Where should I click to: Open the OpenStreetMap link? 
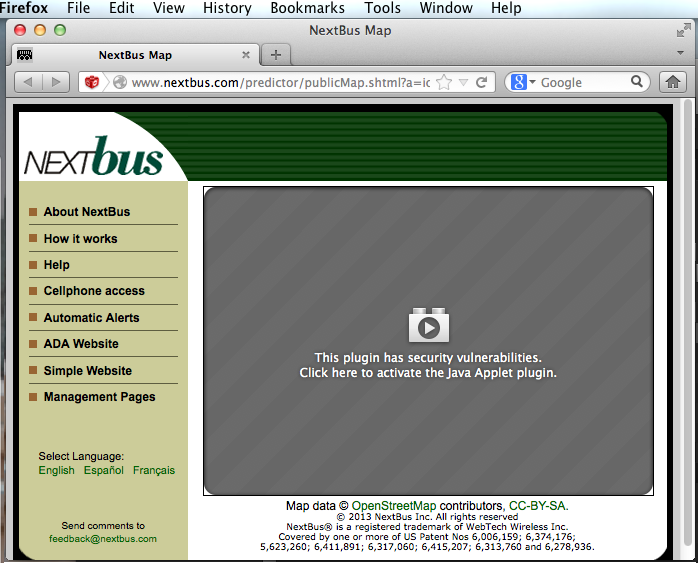point(394,506)
